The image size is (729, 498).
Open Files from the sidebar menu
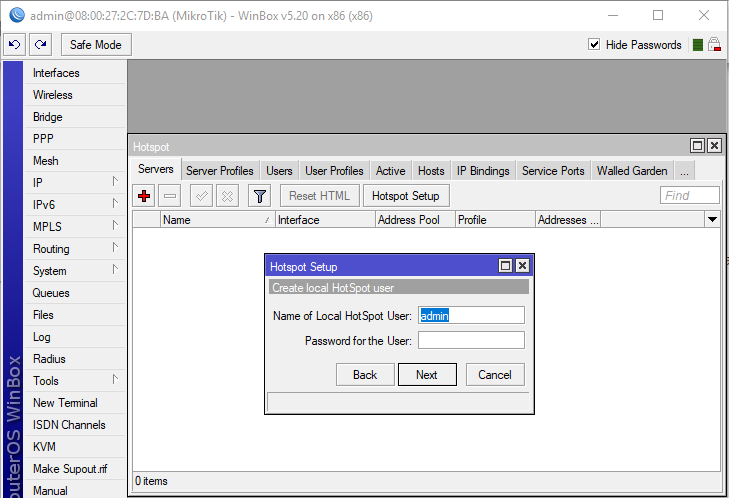point(74,315)
